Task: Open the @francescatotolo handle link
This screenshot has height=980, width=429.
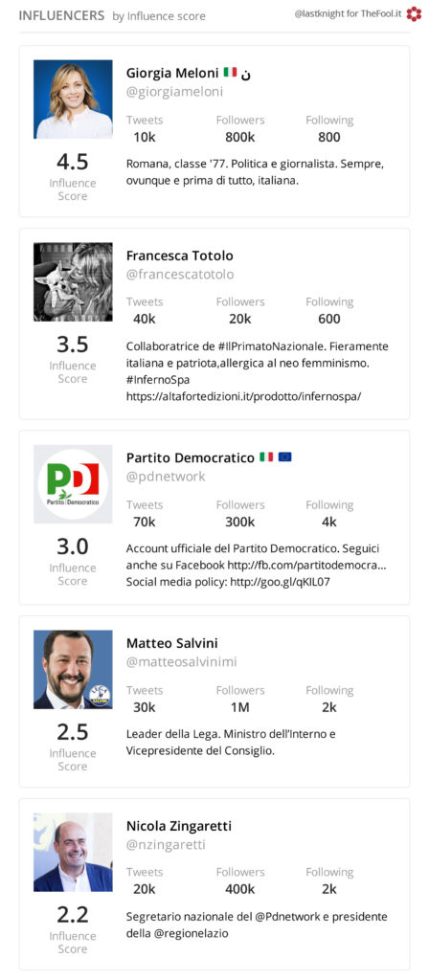Action: click(x=180, y=275)
